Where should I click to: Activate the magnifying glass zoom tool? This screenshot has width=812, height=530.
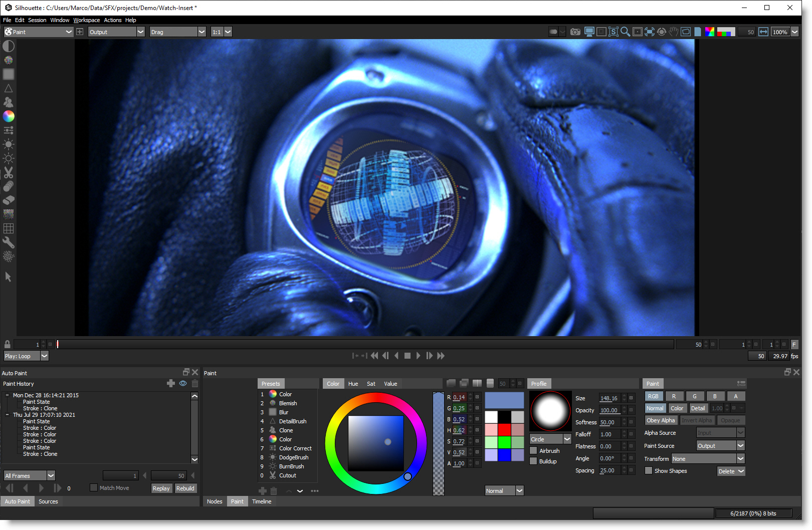pyautogui.click(x=625, y=32)
